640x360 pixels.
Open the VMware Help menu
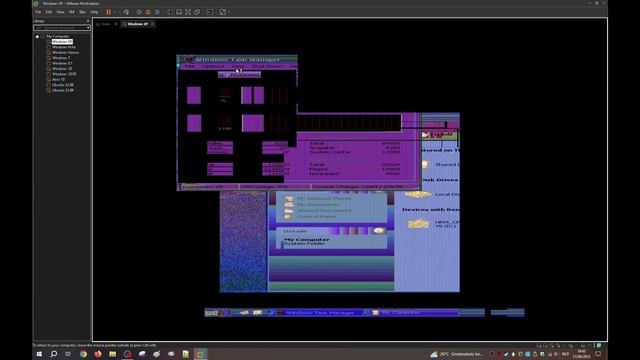click(x=94, y=12)
